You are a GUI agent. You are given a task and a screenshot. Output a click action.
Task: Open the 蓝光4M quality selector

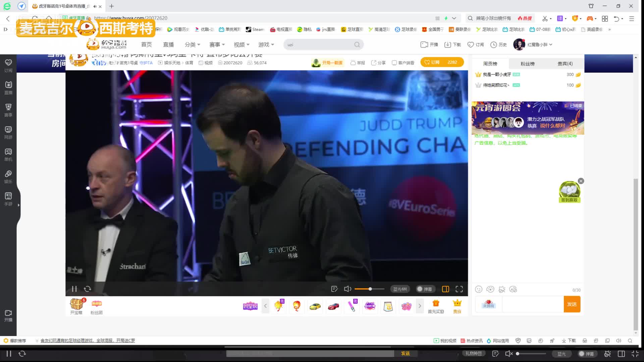(400, 289)
